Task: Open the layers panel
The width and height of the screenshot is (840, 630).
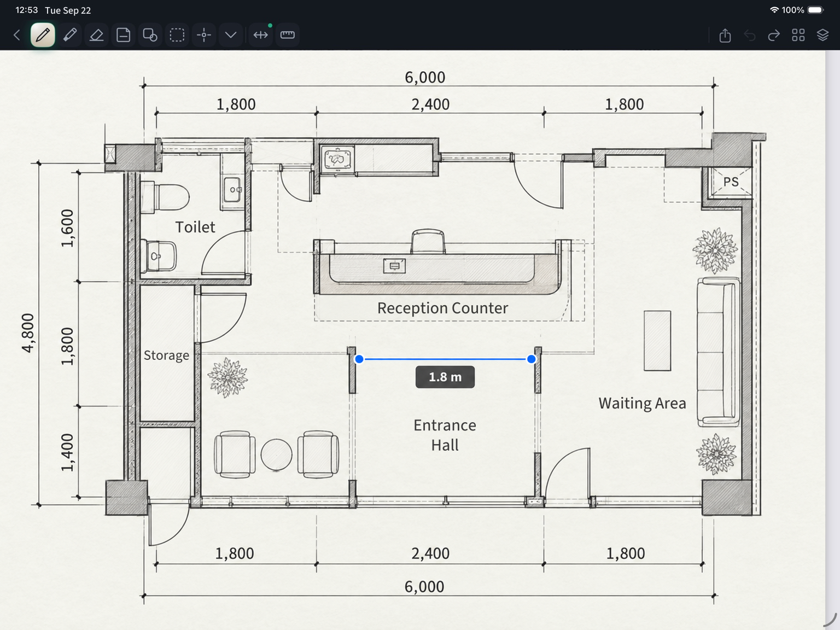Action: click(823, 36)
